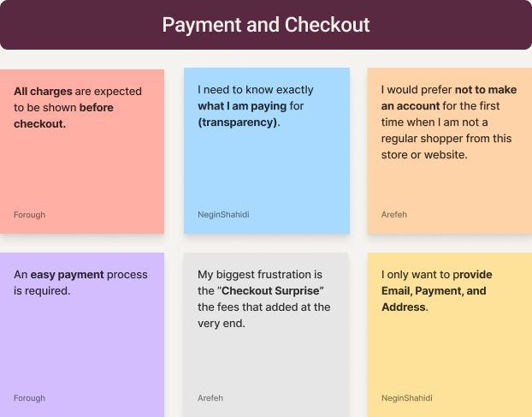The width and height of the screenshot is (532, 417).
Task: Select the pink "All charges" sticky note
Action: 82,171
